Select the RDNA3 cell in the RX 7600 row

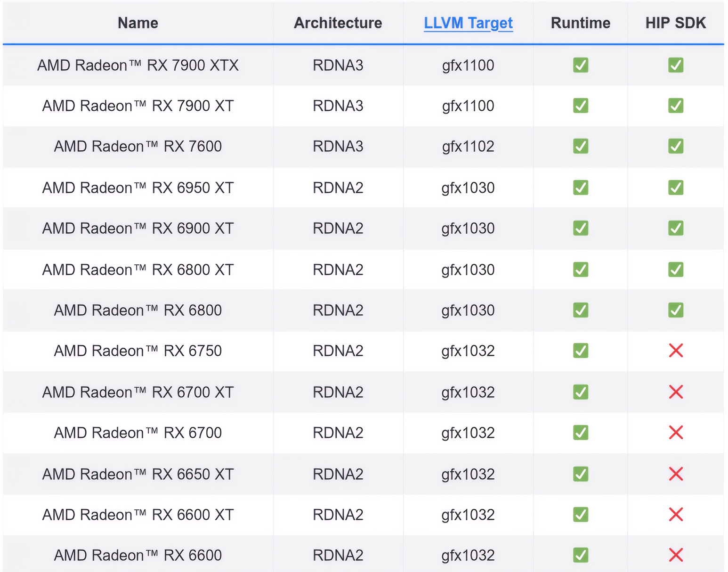pos(338,146)
